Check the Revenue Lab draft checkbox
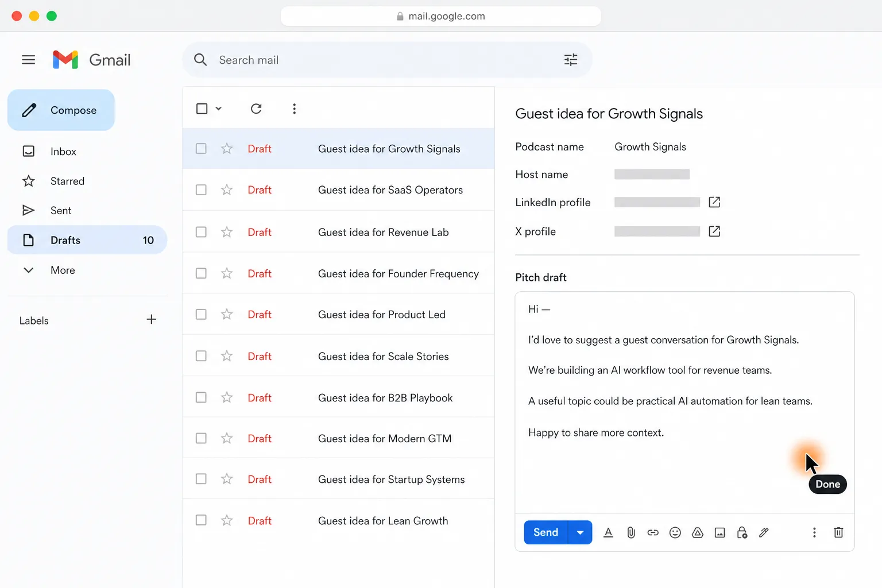The image size is (882, 588). (201, 232)
